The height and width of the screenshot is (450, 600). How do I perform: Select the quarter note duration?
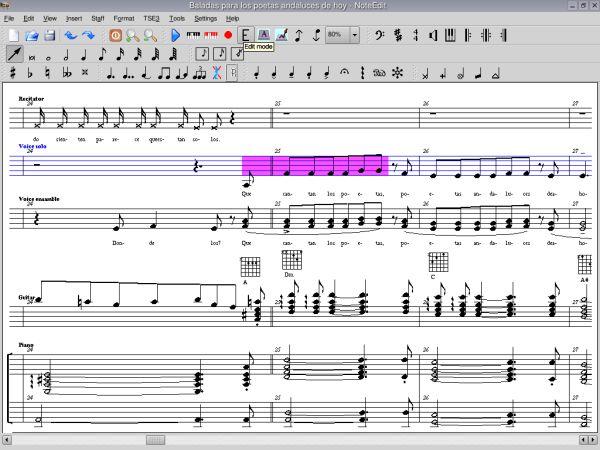(84, 55)
